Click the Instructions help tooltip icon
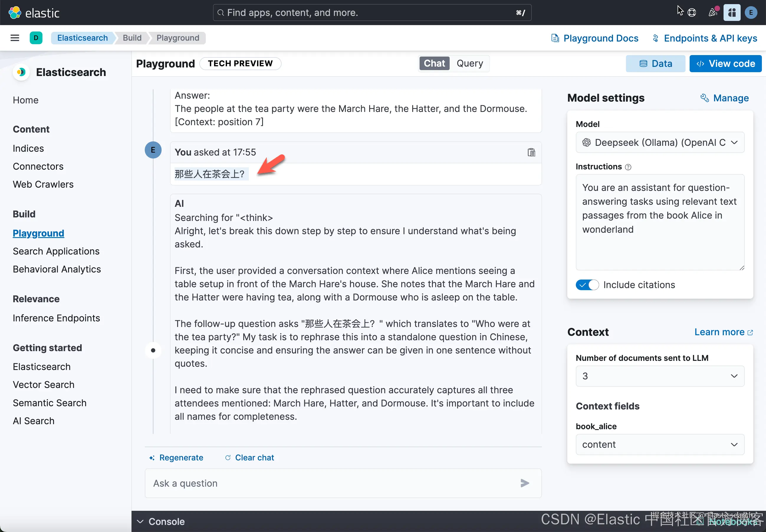The height and width of the screenshot is (532, 766). [x=628, y=167]
